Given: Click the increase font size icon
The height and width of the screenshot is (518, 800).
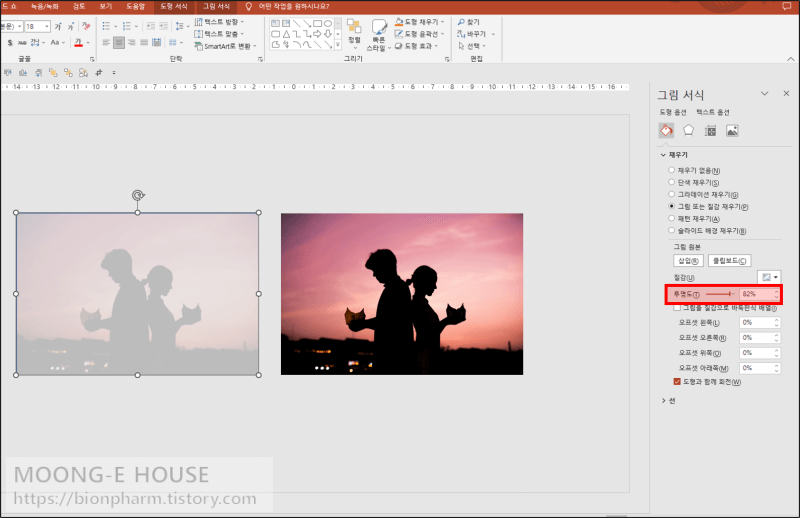Looking at the screenshot, I should click(58, 26).
